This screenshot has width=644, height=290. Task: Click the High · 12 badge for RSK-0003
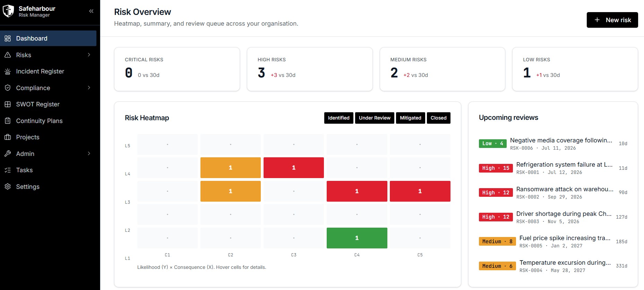(x=496, y=217)
